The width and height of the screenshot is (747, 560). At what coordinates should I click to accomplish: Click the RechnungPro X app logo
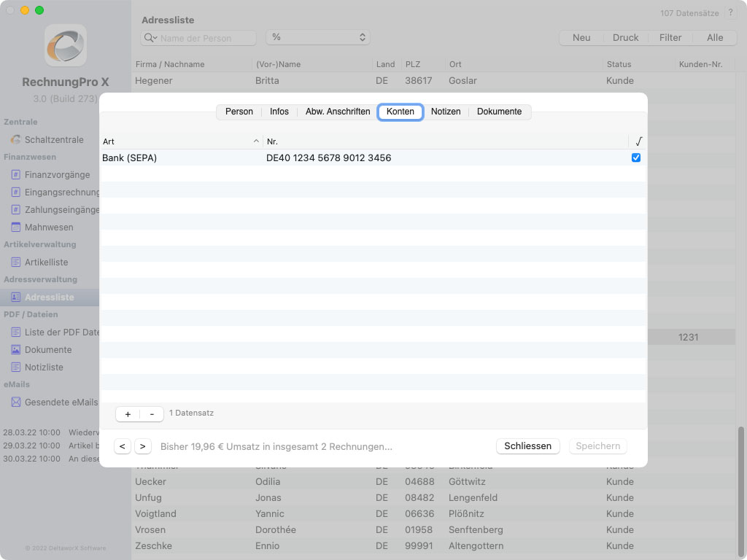(66, 45)
